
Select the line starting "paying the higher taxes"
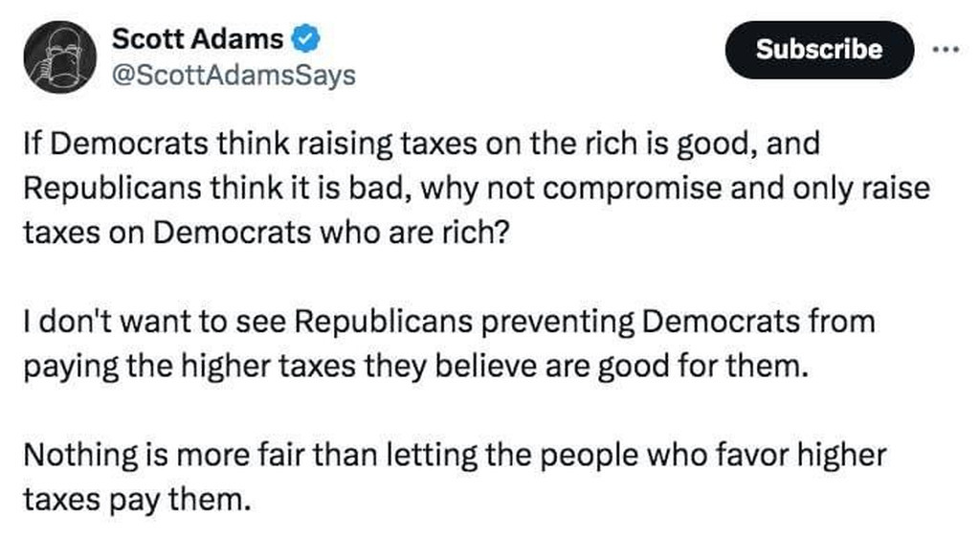[415, 367]
